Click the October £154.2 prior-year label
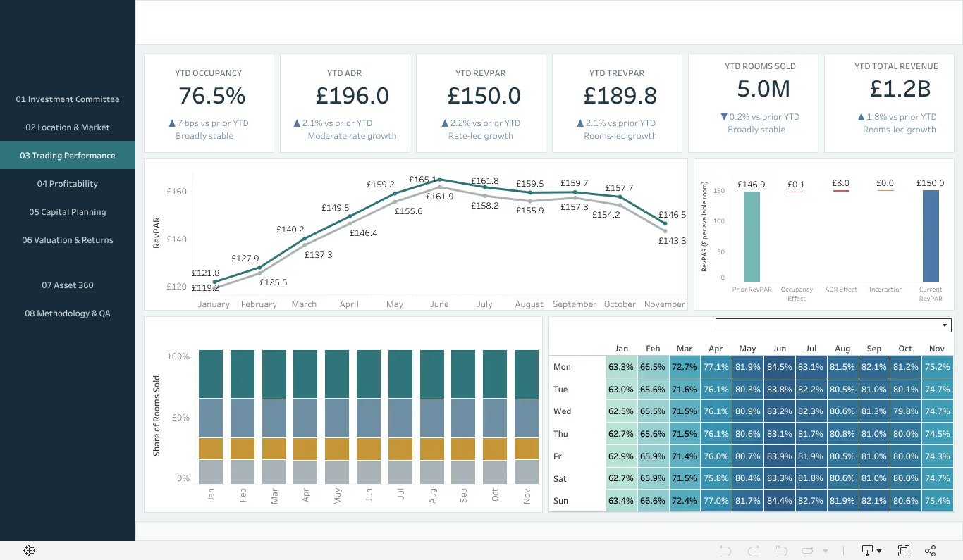 (x=606, y=215)
